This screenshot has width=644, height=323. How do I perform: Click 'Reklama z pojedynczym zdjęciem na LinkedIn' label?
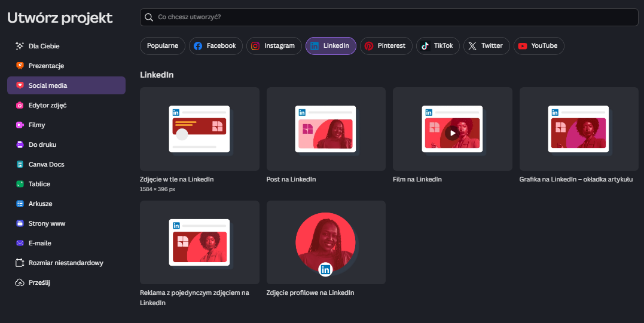tap(194, 297)
